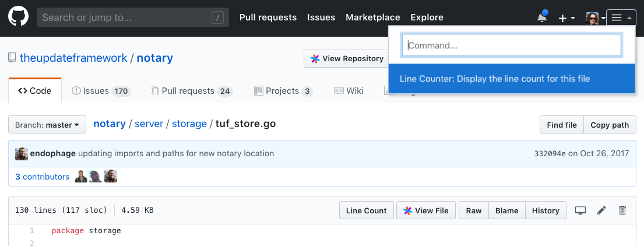Switch to the Issues tab

click(101, 91)
